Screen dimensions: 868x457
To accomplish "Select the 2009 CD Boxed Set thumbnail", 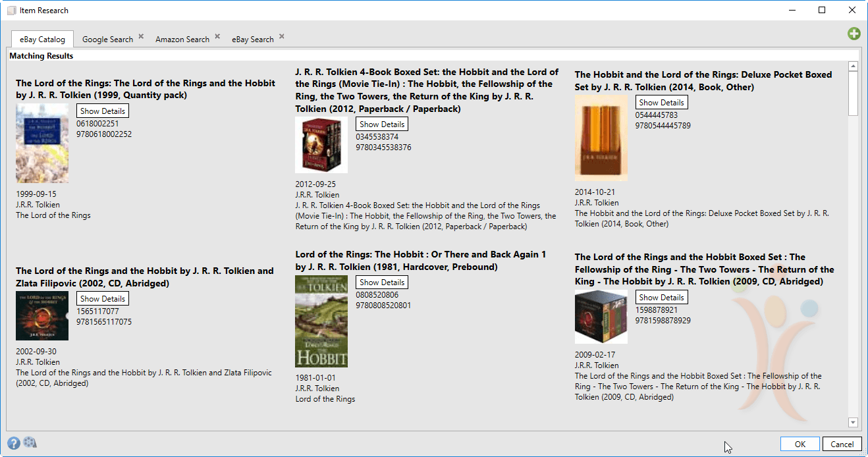I will tap(601, 317).
